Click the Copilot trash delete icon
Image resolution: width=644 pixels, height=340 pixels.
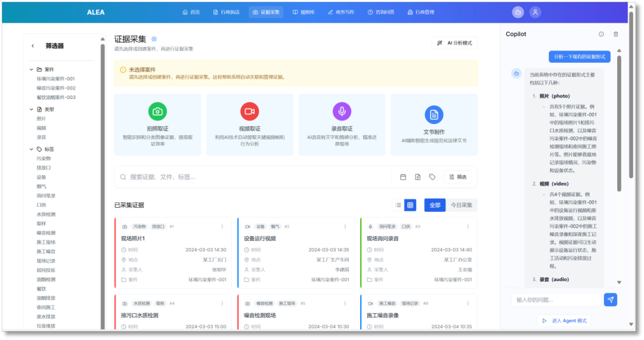coord(615,34)
